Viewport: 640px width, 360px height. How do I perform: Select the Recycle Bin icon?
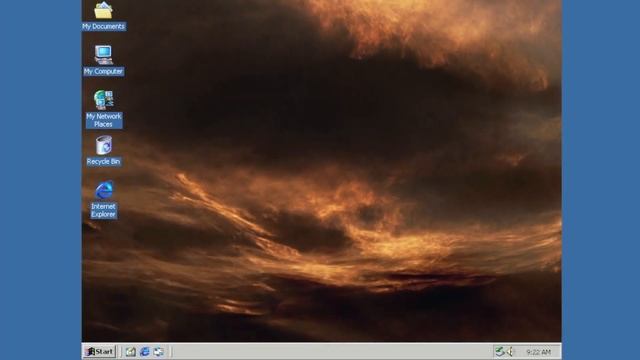(104, 145)
